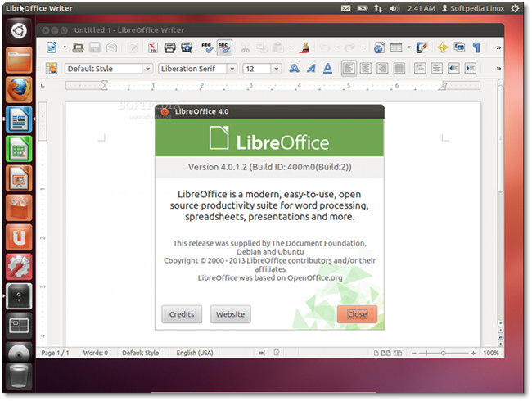Click the Copy toolbar icon
The width and height of the screenshot is (532, 401).
(262, 47)
